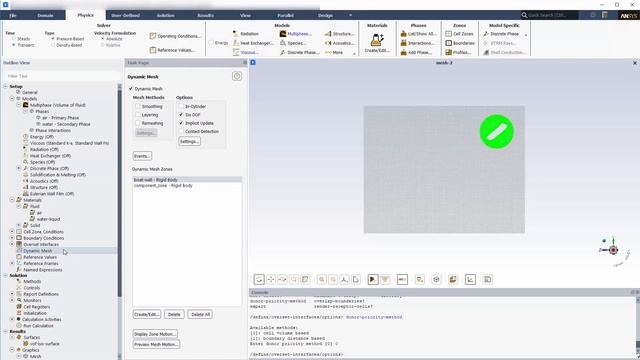Click Create/Edit... for dynamic mesh zones

pos(147,314)
